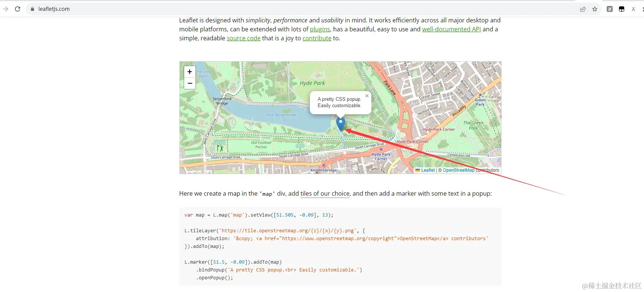Viewport: 644px width, 292px height.
Task: Share this page via the share icon
Action: coord(583,9)
